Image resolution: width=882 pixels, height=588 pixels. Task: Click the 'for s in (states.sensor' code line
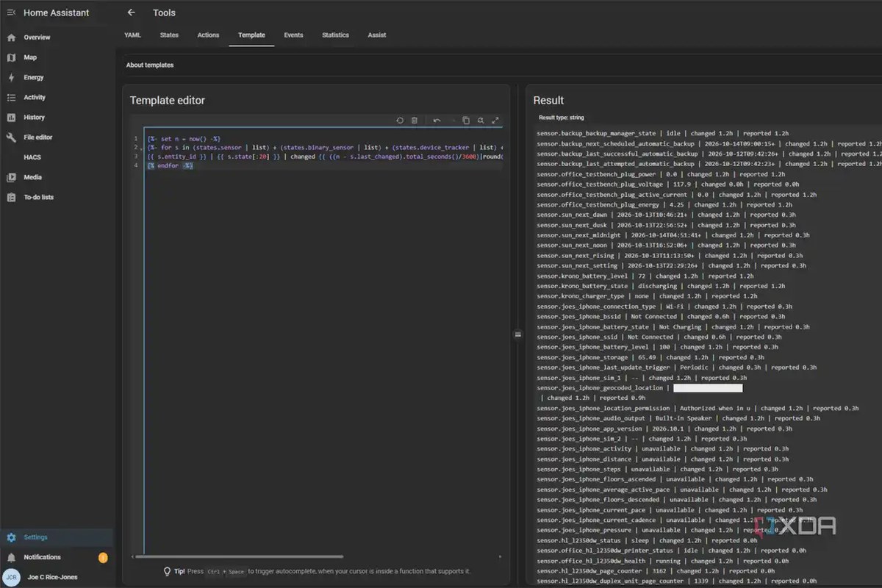tap(325, 148)
